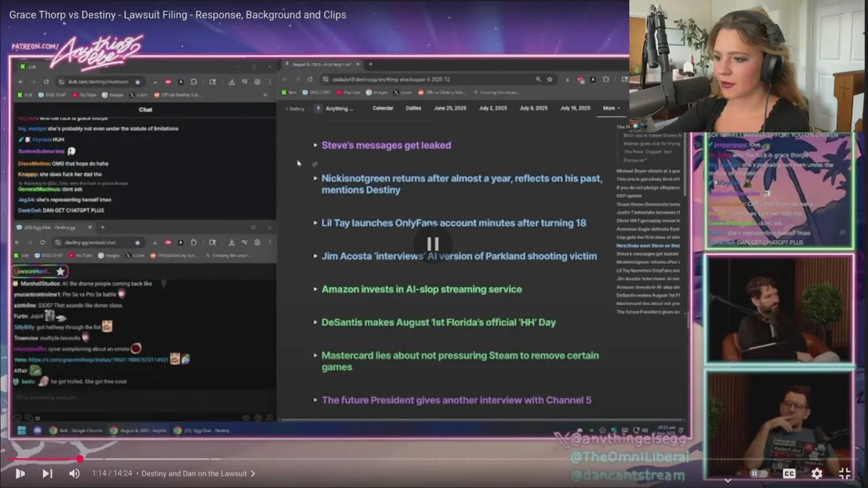Open new tab in Dgg Chat window

pyautogui.click(x=102, y=228)
